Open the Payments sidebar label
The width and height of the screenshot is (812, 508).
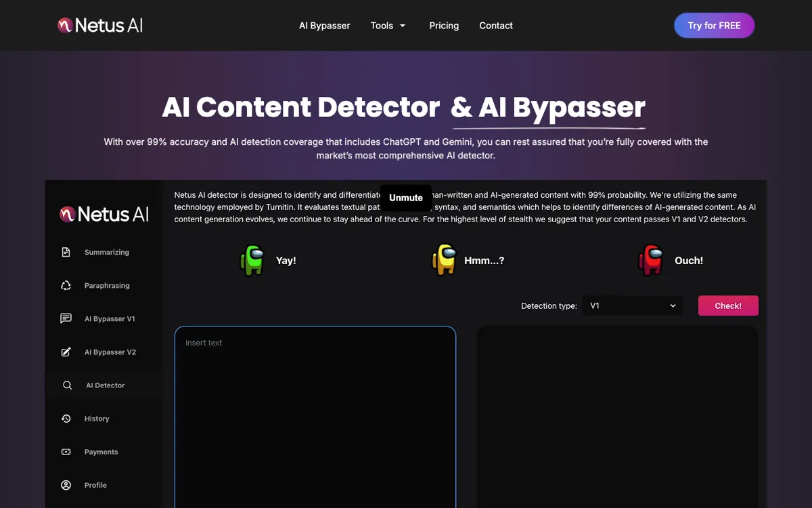coord(101,452)
